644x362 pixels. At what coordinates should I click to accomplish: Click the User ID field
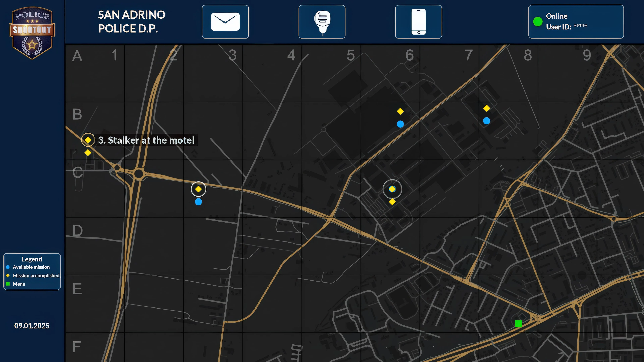(x=567, y=27)
